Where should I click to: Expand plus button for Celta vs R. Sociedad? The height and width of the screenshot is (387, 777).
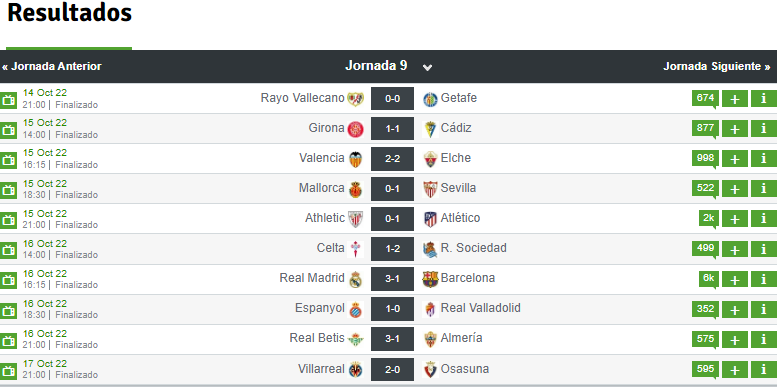735,249
